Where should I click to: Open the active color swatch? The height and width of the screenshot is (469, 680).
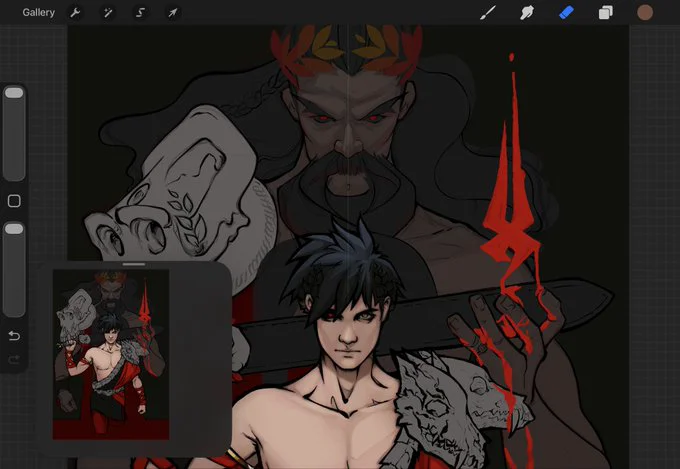645,13
